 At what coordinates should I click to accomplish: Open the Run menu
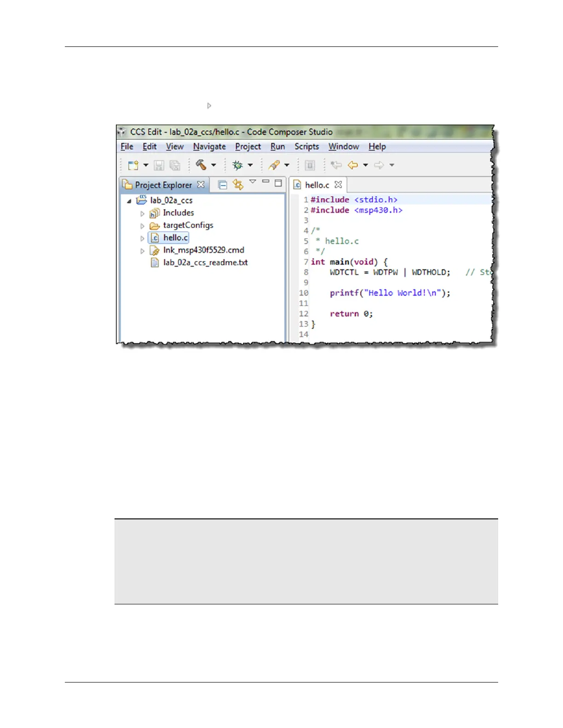pyautogui.click(x=277, y=147)
